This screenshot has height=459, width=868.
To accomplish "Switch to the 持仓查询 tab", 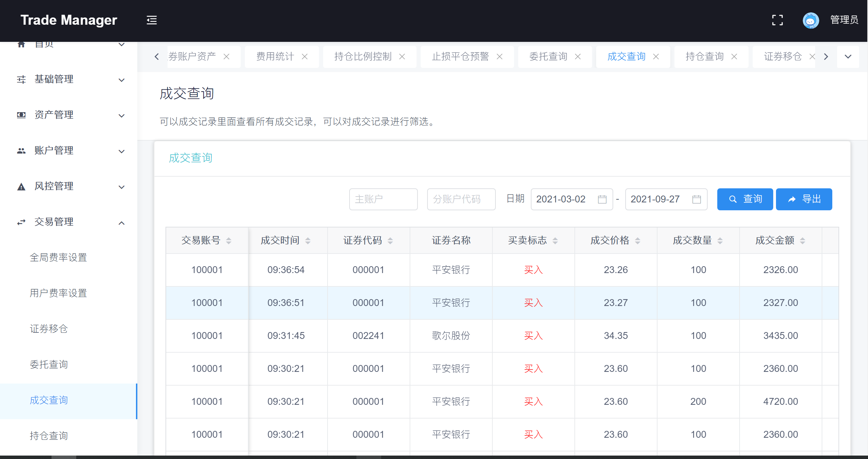I will [705, 57].
